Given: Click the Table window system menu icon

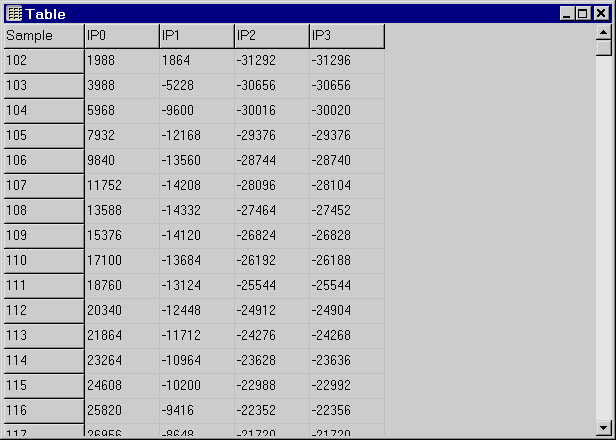Looking at the screenshot, I should click(14, 14).
